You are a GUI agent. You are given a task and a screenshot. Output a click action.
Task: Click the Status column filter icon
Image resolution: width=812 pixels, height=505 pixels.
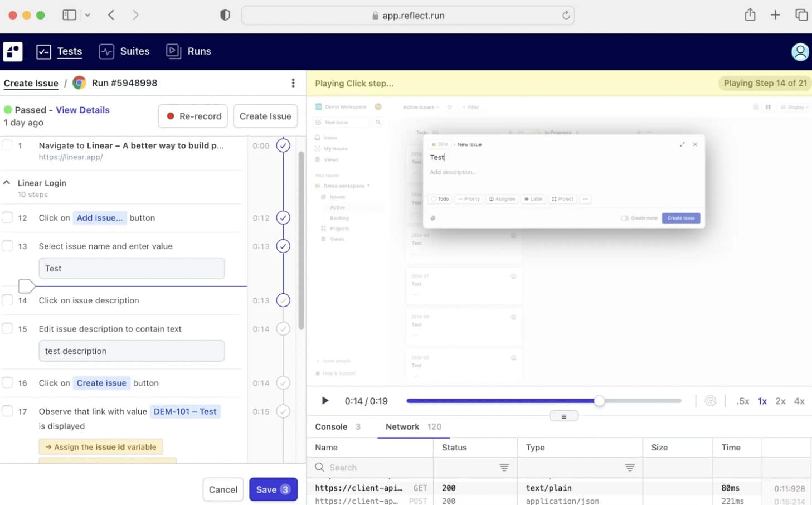point(504,468)
